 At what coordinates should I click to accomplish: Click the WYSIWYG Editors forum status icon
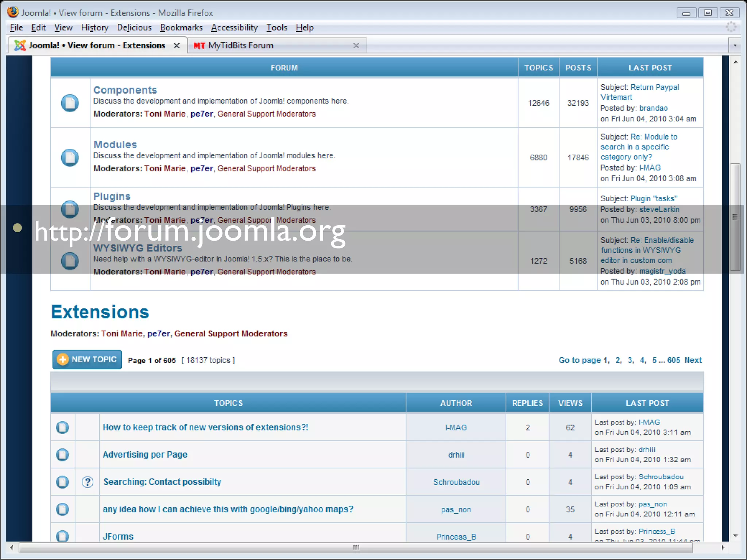click(x=70, y=261)
